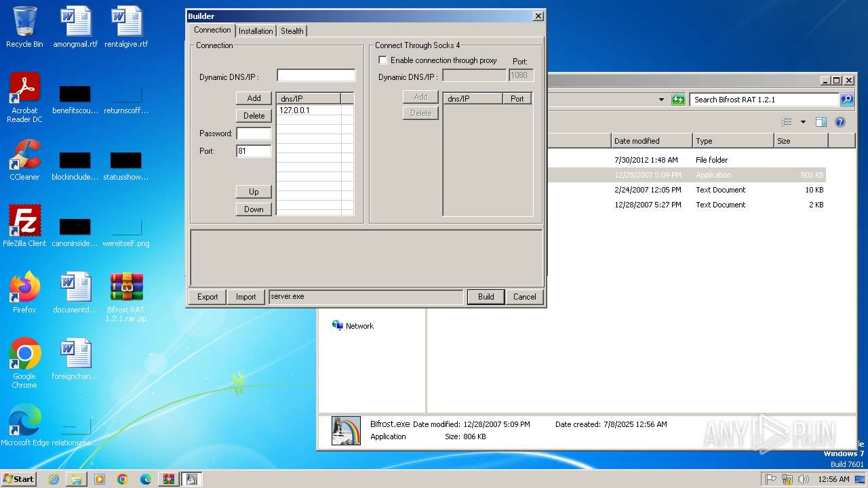Click the Password input field

pos(254,134)
